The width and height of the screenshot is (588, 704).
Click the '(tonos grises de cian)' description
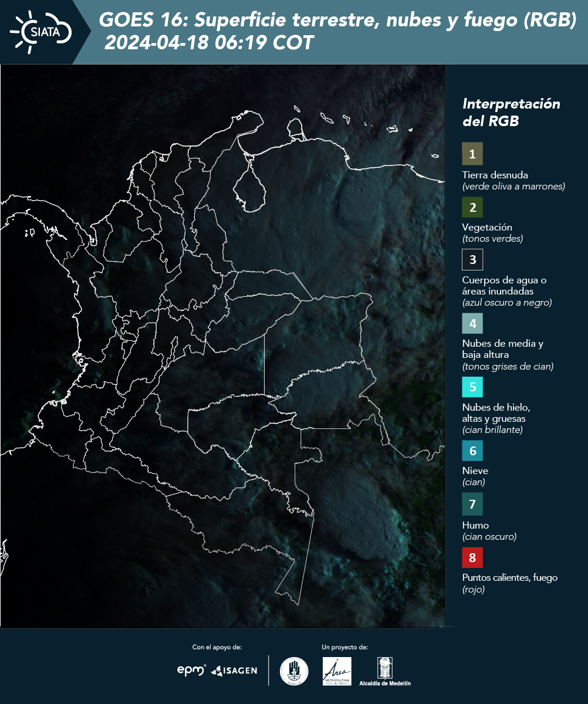pos(508,367)
